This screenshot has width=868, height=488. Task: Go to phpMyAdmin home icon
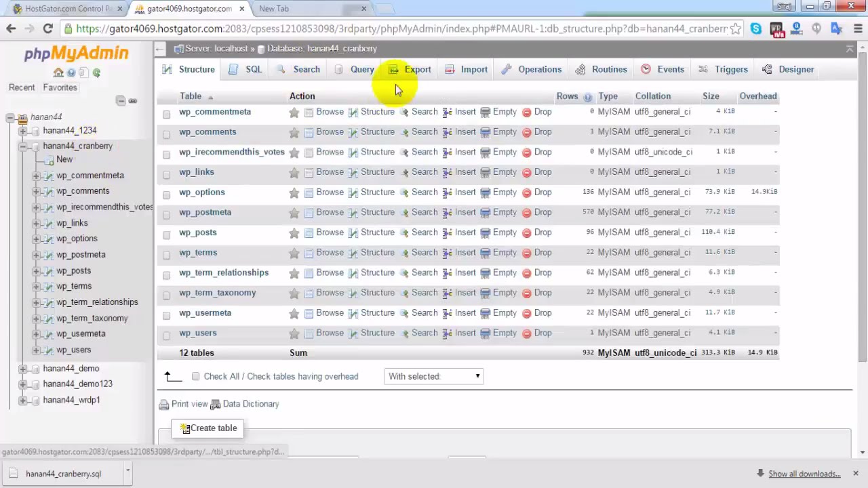click(x=58, y=73)
